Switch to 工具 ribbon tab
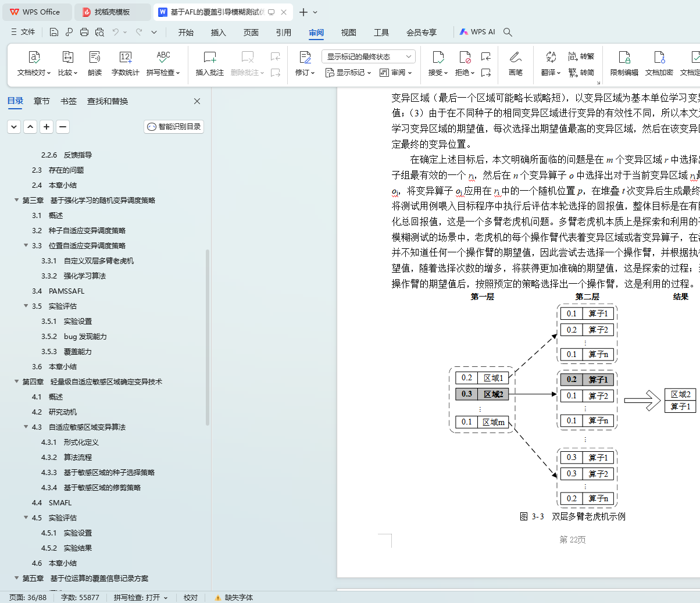This screenshot has height=603, width=700. (381, 33)
